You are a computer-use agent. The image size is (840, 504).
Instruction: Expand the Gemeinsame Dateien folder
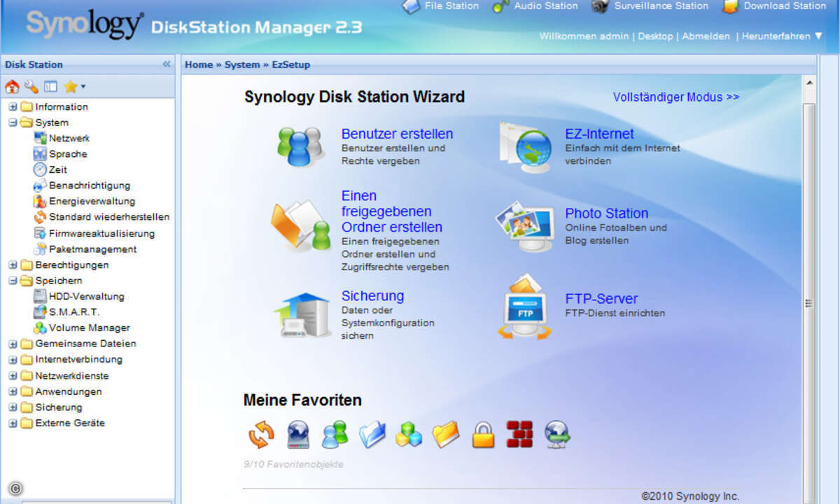13,344
